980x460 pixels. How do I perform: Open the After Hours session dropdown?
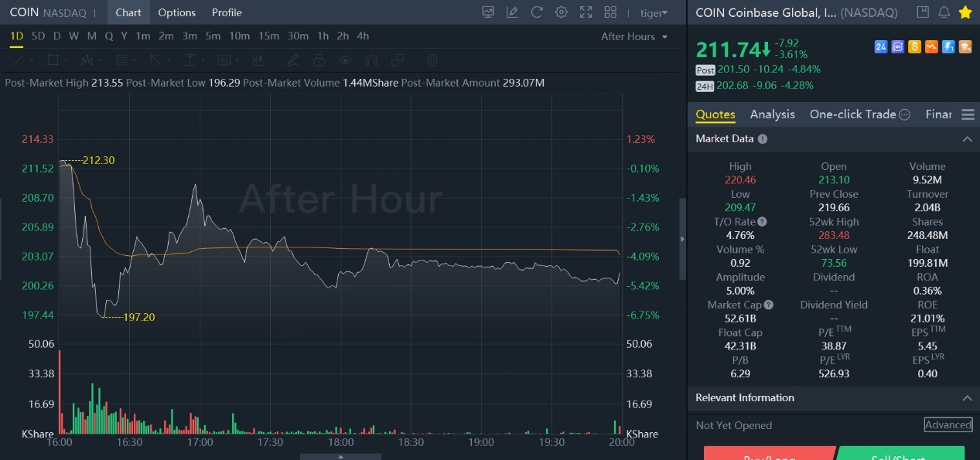point(634,36)
